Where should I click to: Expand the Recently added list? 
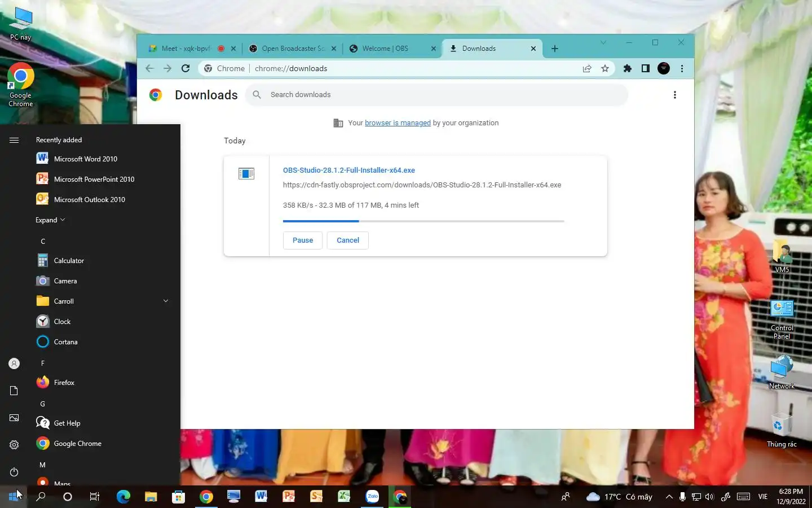pyautogui.click(x=50, y=220)
